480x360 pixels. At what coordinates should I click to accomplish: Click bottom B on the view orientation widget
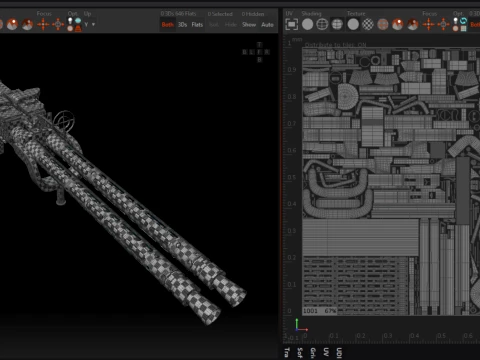[x=260, y=60]
